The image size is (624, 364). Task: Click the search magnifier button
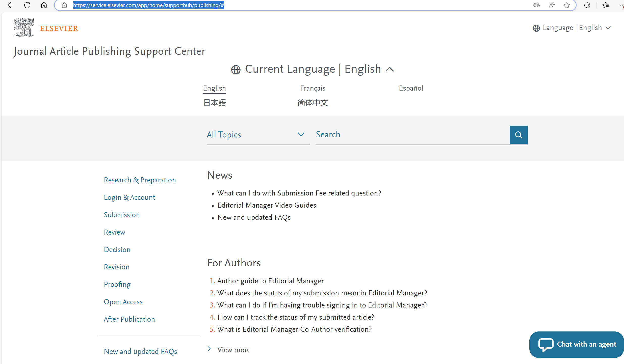(518, 135)
